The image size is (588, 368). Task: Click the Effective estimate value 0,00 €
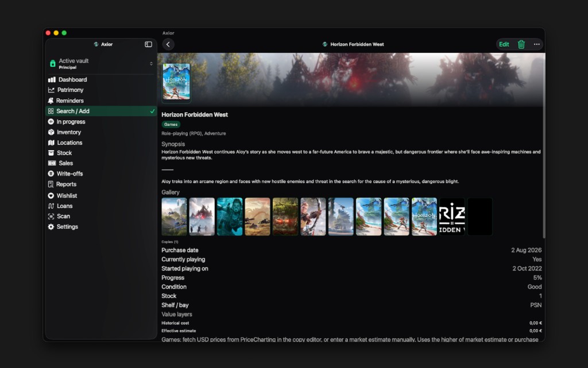tap(536, 331)
